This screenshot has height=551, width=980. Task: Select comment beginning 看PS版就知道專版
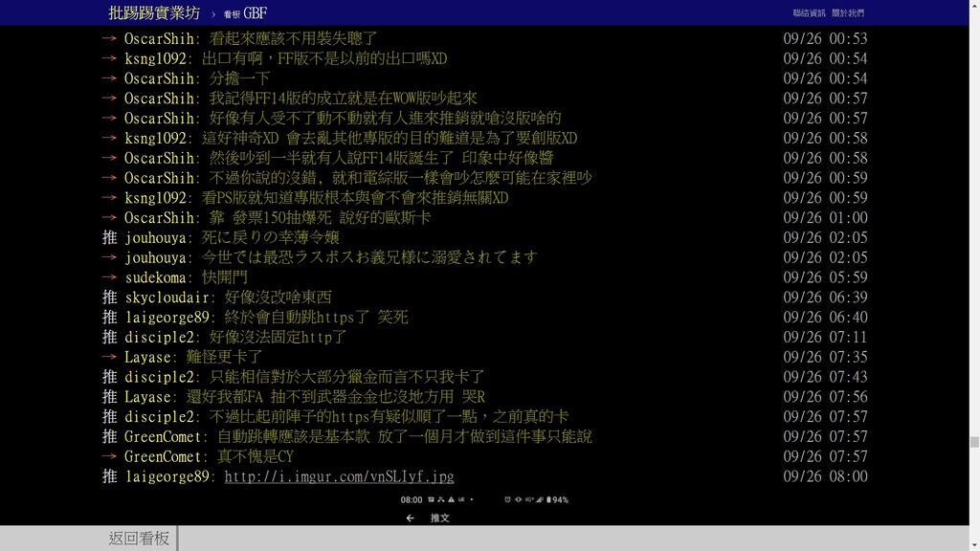pos(355,198)
